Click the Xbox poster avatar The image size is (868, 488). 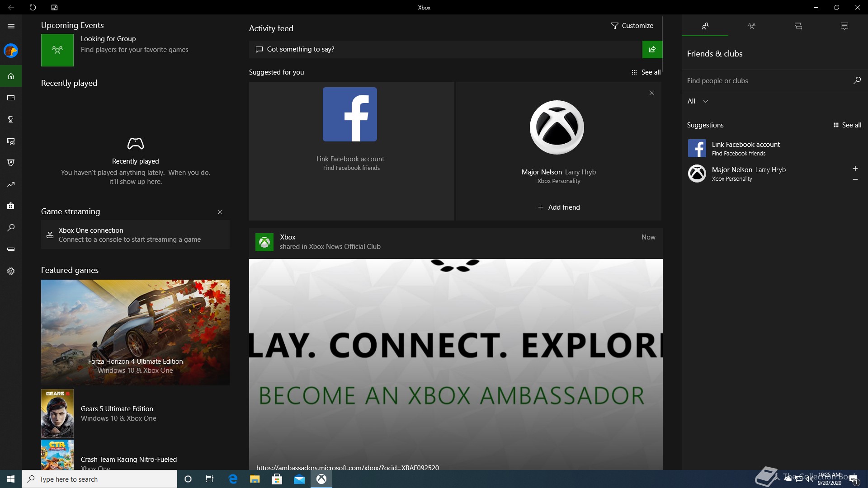pos(264,242)
